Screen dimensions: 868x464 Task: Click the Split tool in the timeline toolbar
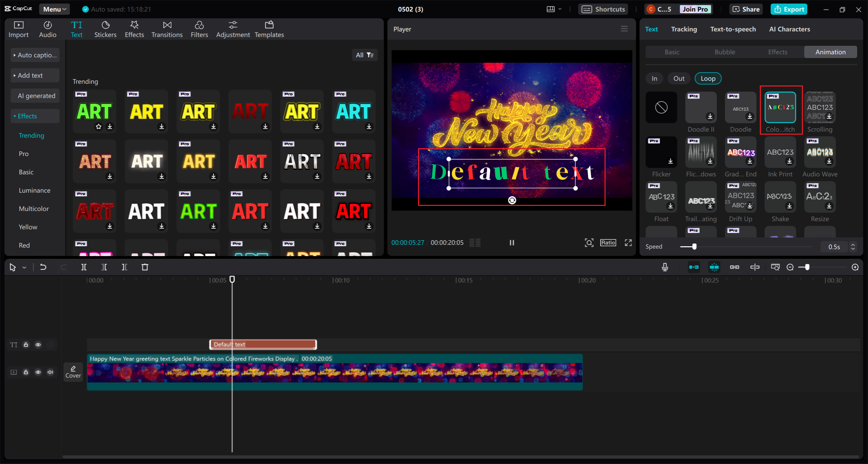point(84,267)
